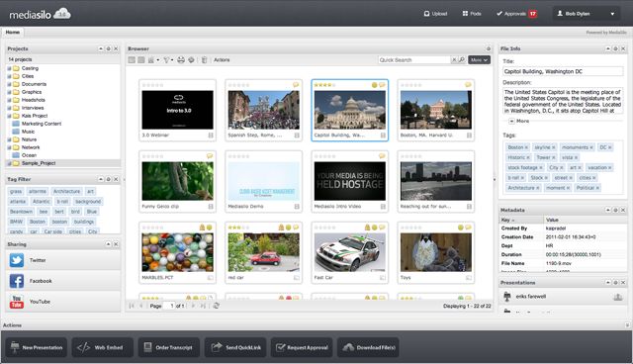
Task: Remove the skyline tag
Action: 554,147
